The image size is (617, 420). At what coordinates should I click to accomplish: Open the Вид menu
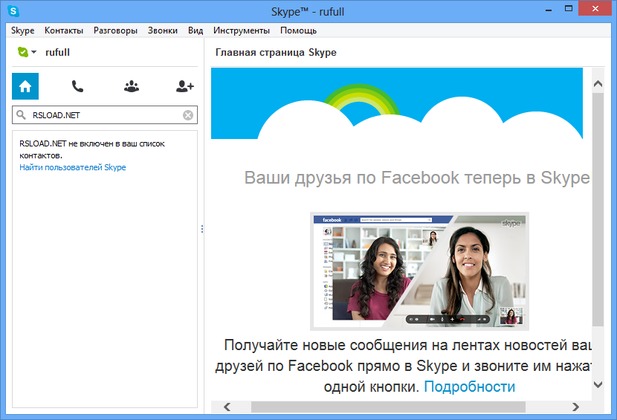[x=196, y=30]
